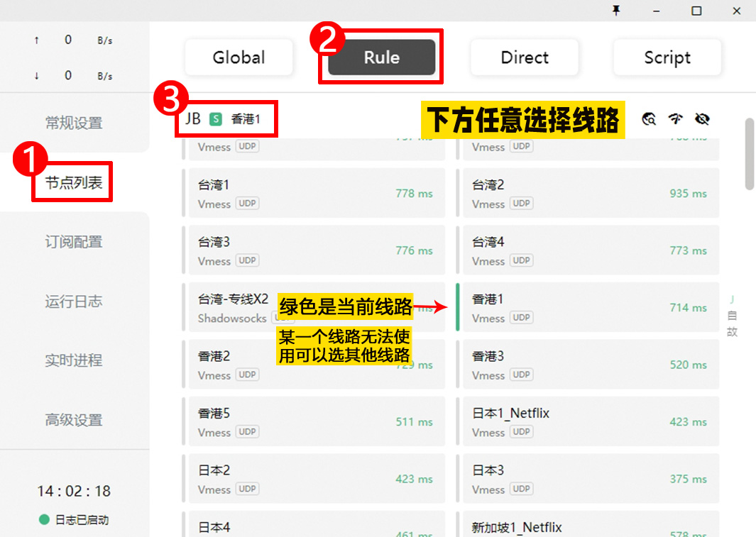Toggle the crossed-eye hide nodes icon
Screen dimensions: 756x537
702,119
